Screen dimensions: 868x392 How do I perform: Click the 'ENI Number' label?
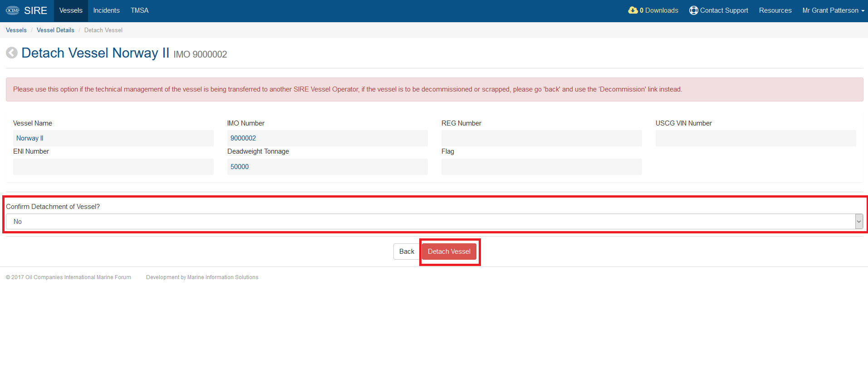31,151
